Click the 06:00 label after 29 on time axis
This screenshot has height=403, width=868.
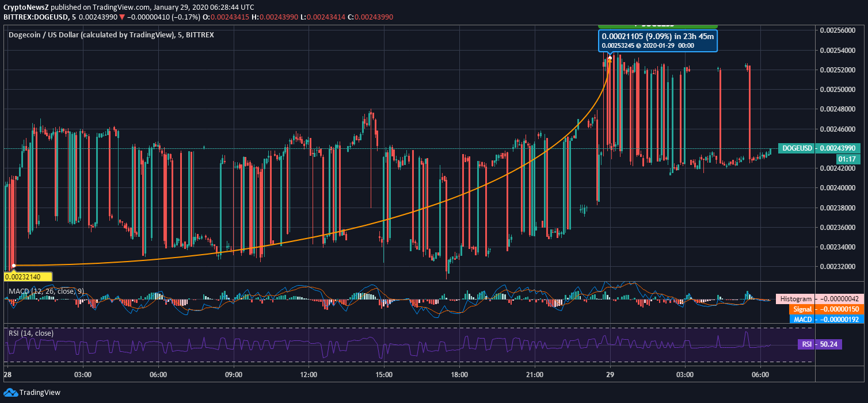(760, 374)
